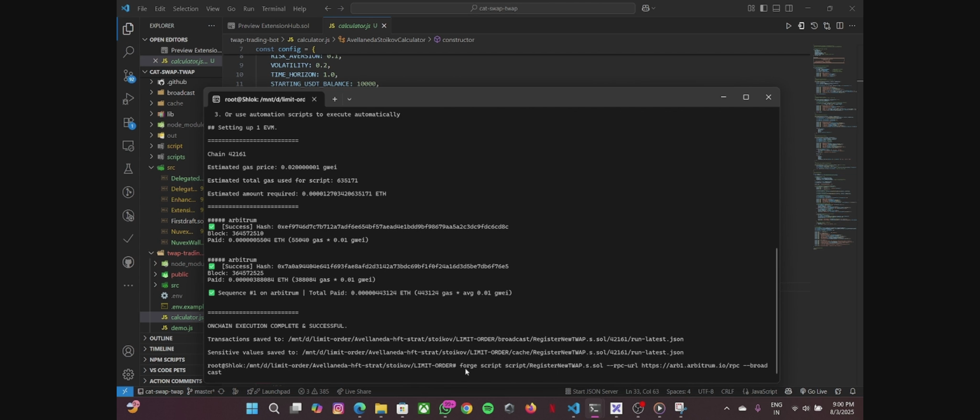Image resolution: width=980 pixels, height=420 pixels.
Task: Click Go Live in status bar
Action: click(815, 391)
